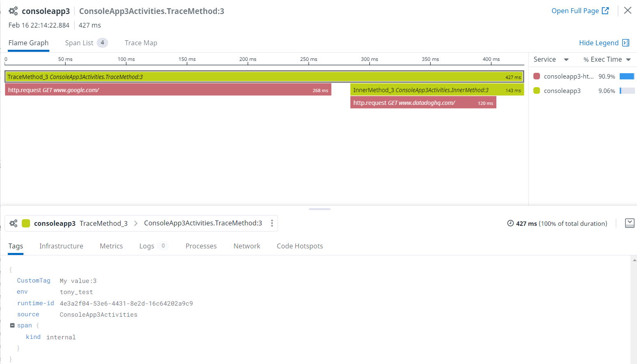Open the three-dot span options menu

pos(272,223)
